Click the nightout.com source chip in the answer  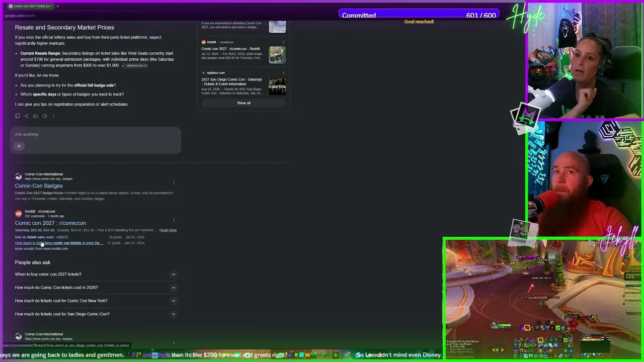(x=134, y=65)
